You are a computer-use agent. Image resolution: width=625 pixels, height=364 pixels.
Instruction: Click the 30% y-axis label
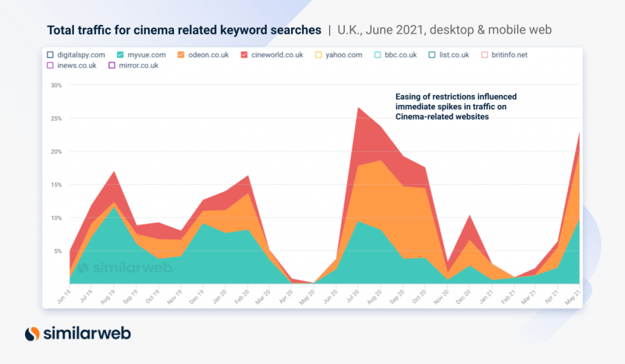pos(56,85)
